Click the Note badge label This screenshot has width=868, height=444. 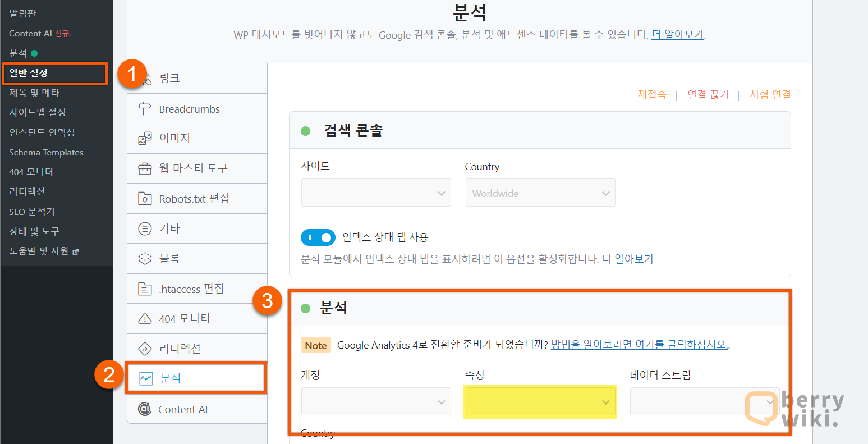coord(316,345)
